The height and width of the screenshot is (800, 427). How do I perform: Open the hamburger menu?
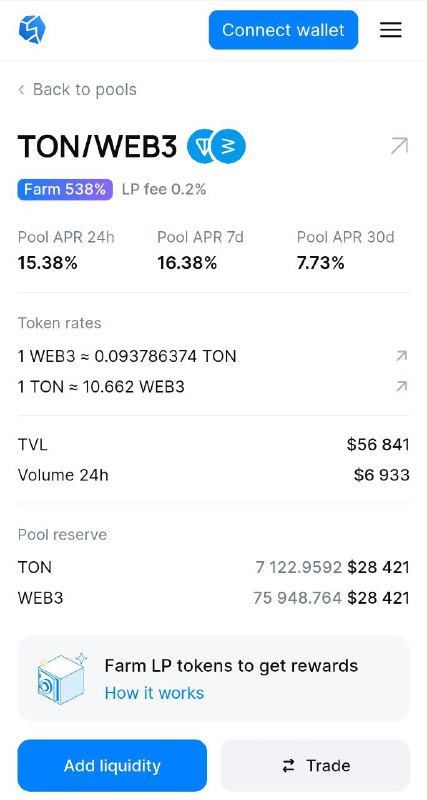[391, 30]
